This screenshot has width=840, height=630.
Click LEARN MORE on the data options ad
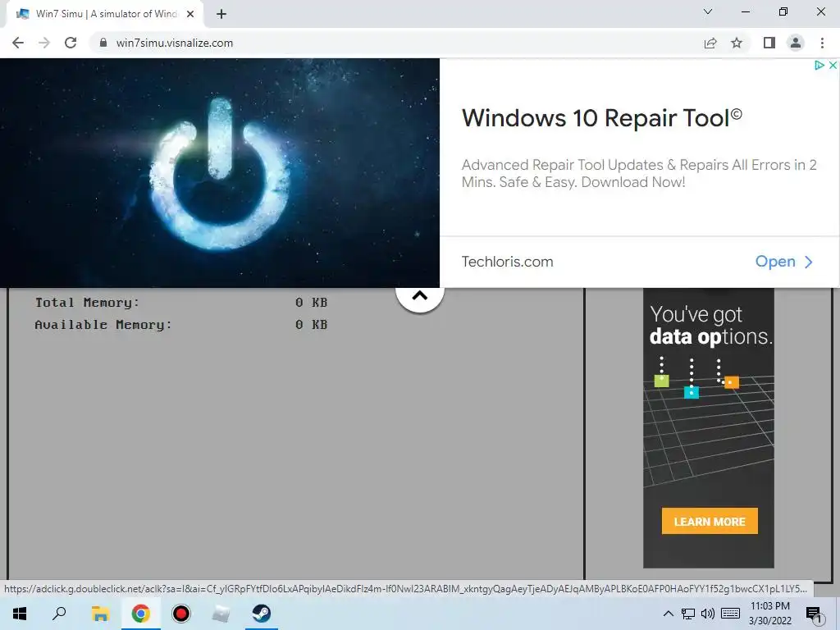[710, 521]
